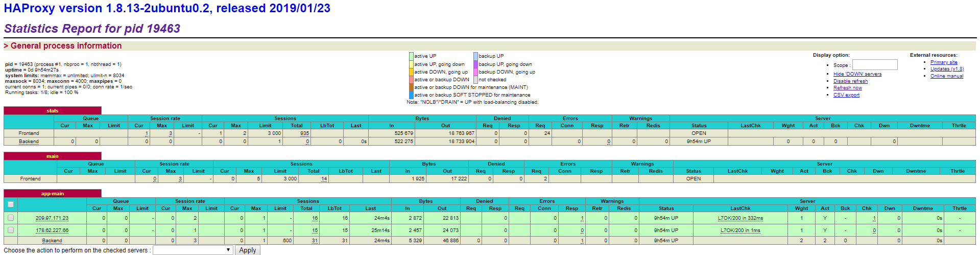Click OPEN status in the main Frontend row

pos(694,179)
